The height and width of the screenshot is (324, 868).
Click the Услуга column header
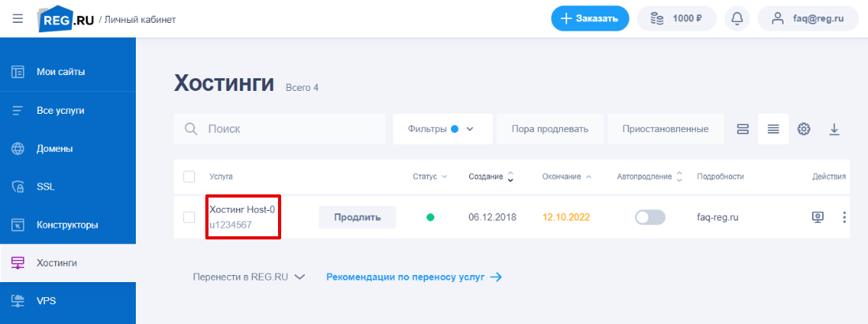pyautogui.click(x=221, y=177)
